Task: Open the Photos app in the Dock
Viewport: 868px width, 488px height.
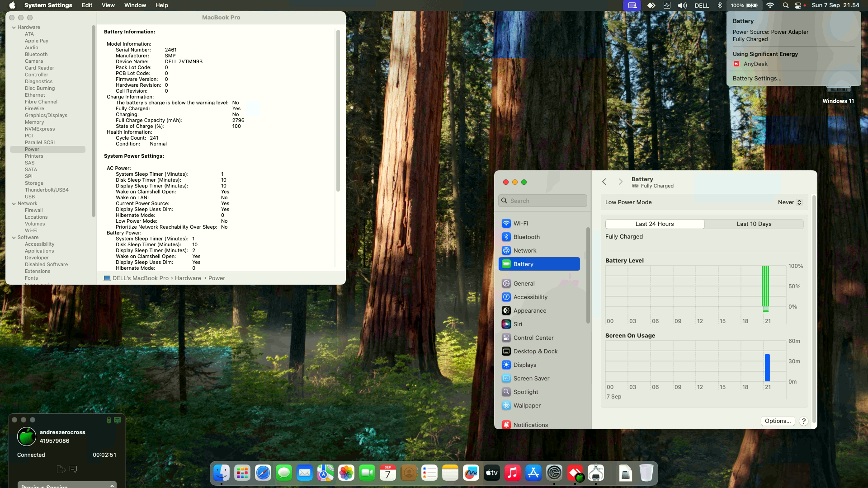Action: 346,473
